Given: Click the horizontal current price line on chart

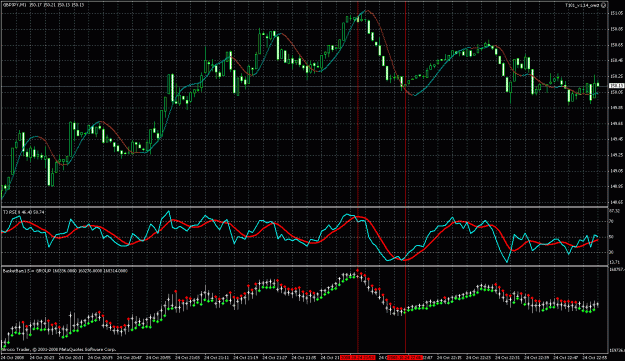Looking at the screenshot, I should coord(305,86).
